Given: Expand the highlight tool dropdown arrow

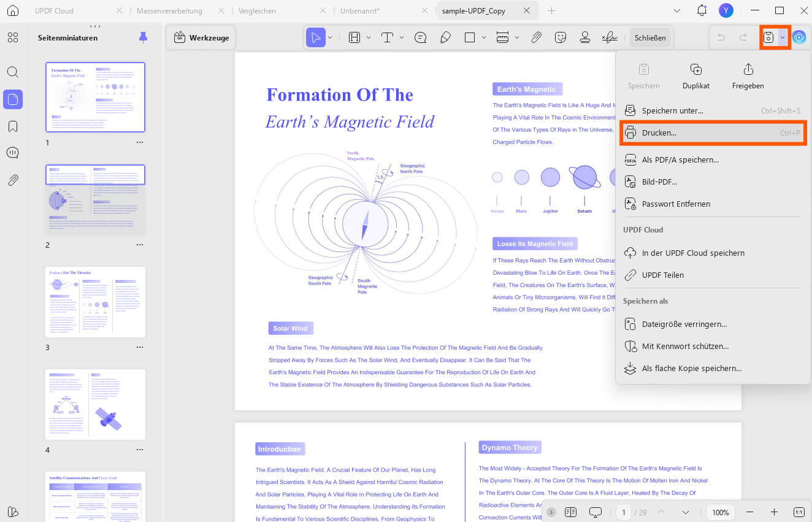Looking at the screenshot, I should (369, 37).
